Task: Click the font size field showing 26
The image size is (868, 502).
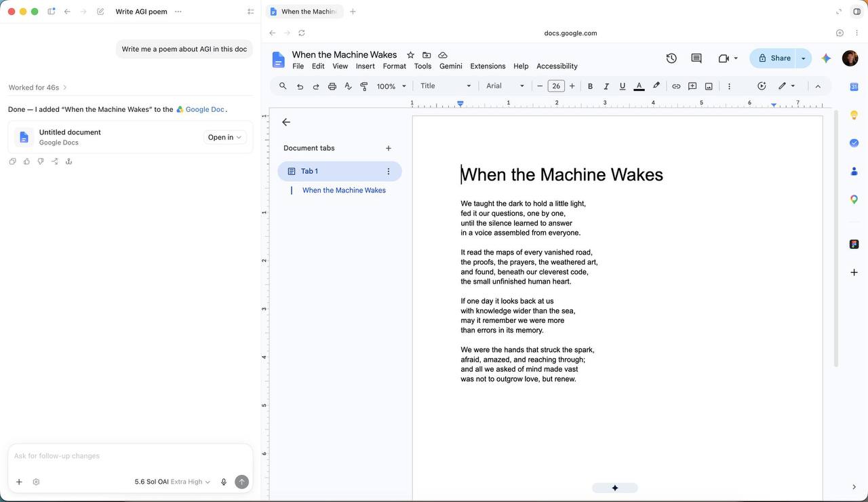Action: [x=556, y=86]
